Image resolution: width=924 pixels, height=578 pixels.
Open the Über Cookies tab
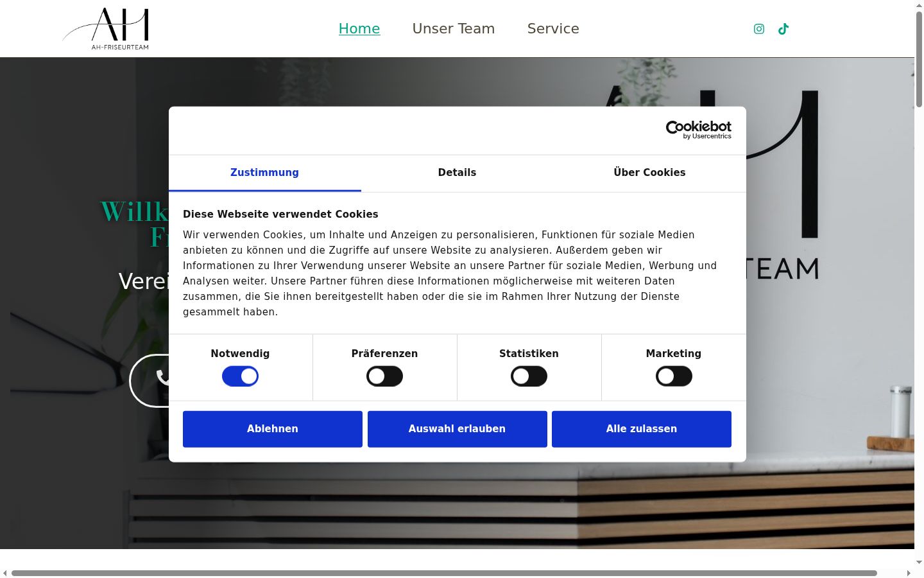click(x=649, y=173)
